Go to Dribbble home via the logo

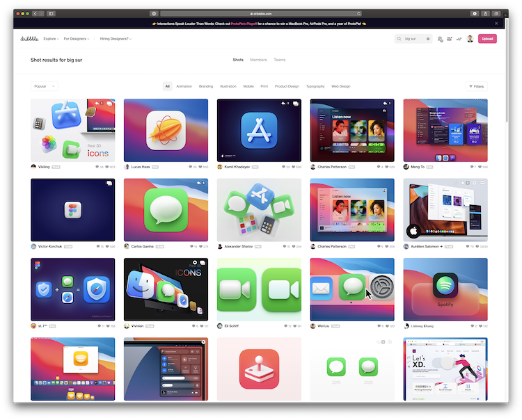[x=29, y=38]
